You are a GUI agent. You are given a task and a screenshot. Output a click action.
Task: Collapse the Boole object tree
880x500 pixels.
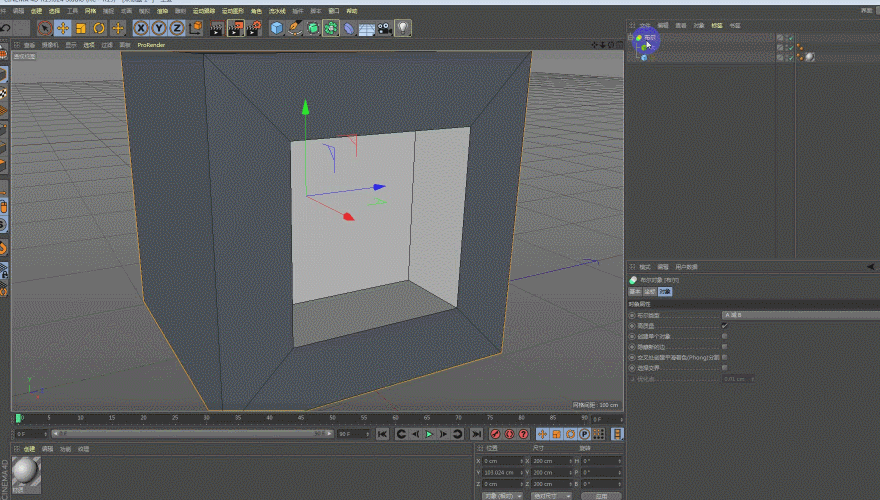tap(630, 38)
